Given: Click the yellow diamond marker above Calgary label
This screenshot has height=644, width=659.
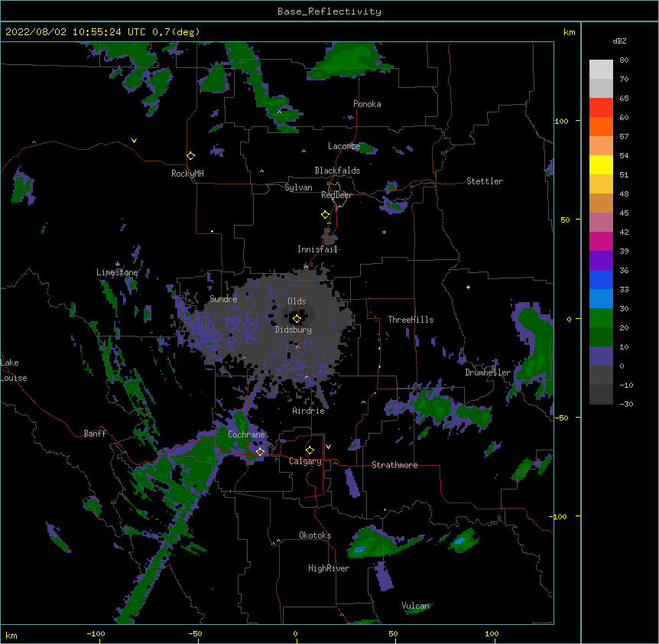Looking at the screenshot, I should point(310,450).
